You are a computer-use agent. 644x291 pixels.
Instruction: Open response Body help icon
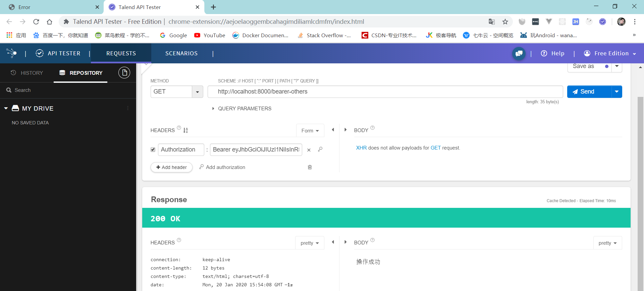pyautogui.click(x=373, y=240)
